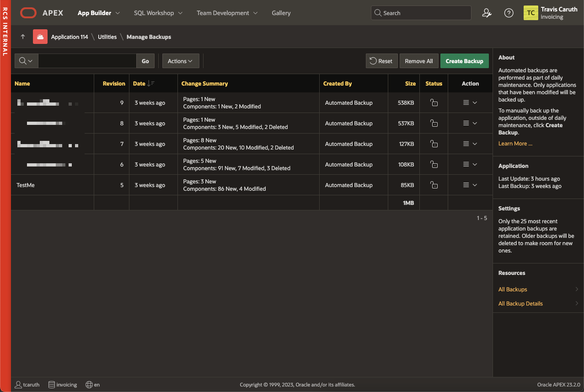Click the TC user avatar

point(531,13)
